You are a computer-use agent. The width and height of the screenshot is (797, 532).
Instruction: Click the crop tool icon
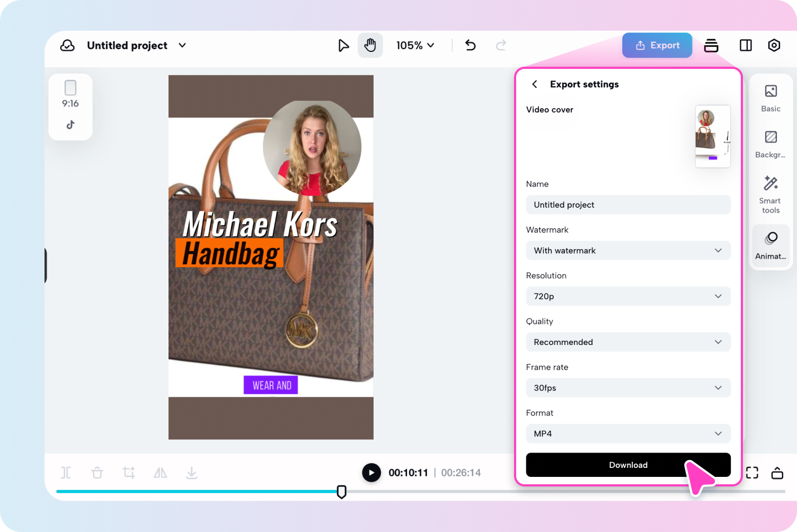(x=129, y=473)
